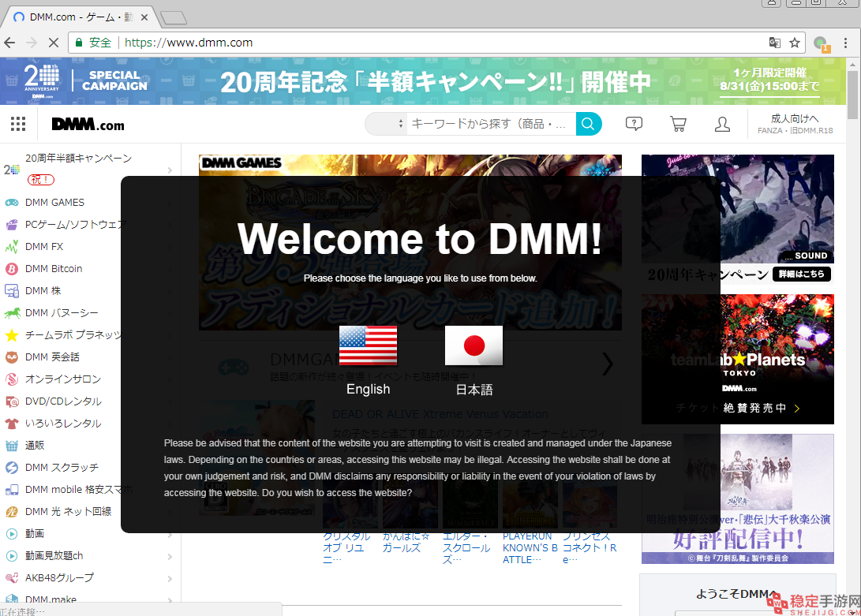Click the English language label
This screenshot has height=616, width=861.
(368, 390)
